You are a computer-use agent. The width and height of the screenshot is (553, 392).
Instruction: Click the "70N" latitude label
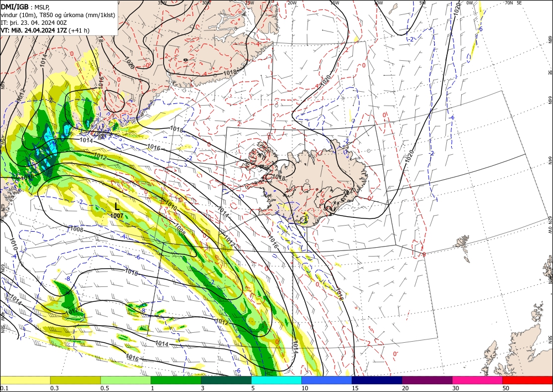pyautogui.click(x=509, y=2)
